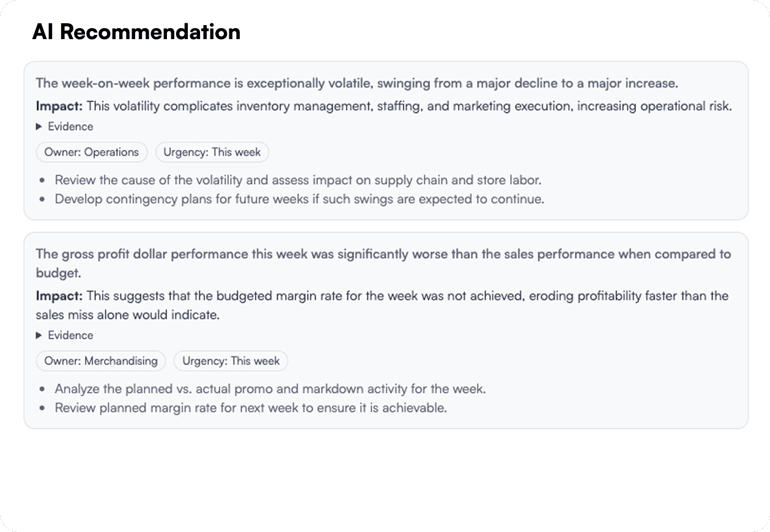Choose the "Review planned margin rate" action item

251,408
